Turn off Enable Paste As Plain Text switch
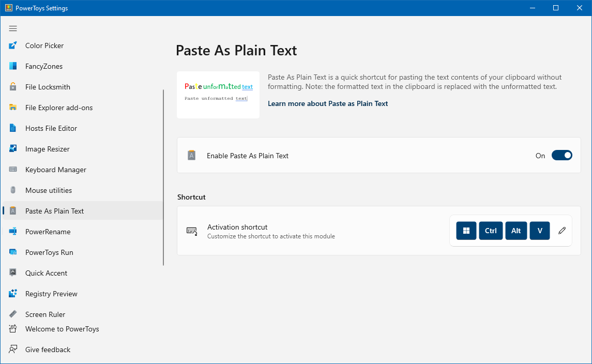 point(562,155)
